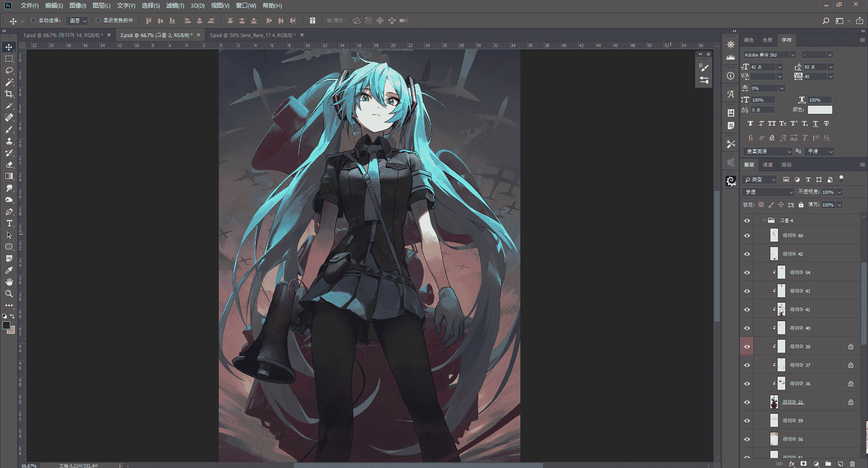This screenshot has width=868, height=468.
Task: Click the search icon in options bar
Action: click(826, 21)
